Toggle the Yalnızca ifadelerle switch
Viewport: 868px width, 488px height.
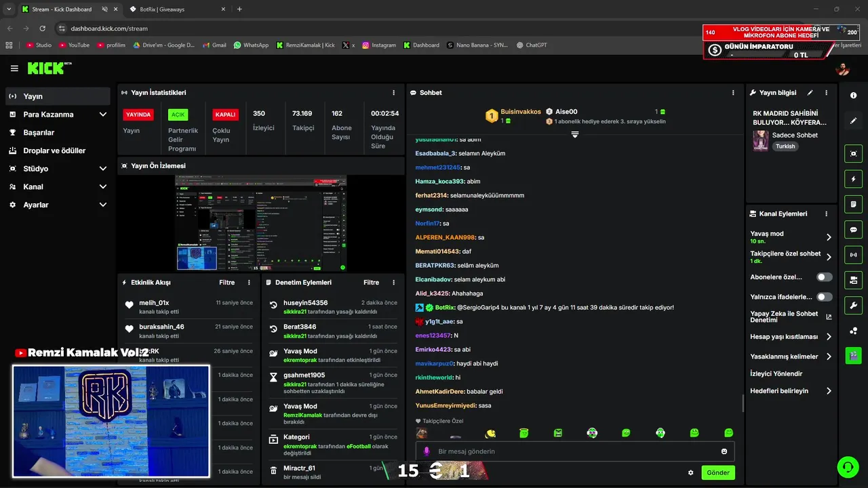[824, 297]
